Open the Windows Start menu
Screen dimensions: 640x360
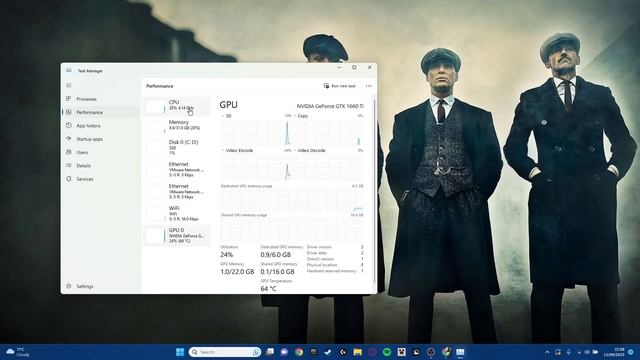tap(180, 352)
